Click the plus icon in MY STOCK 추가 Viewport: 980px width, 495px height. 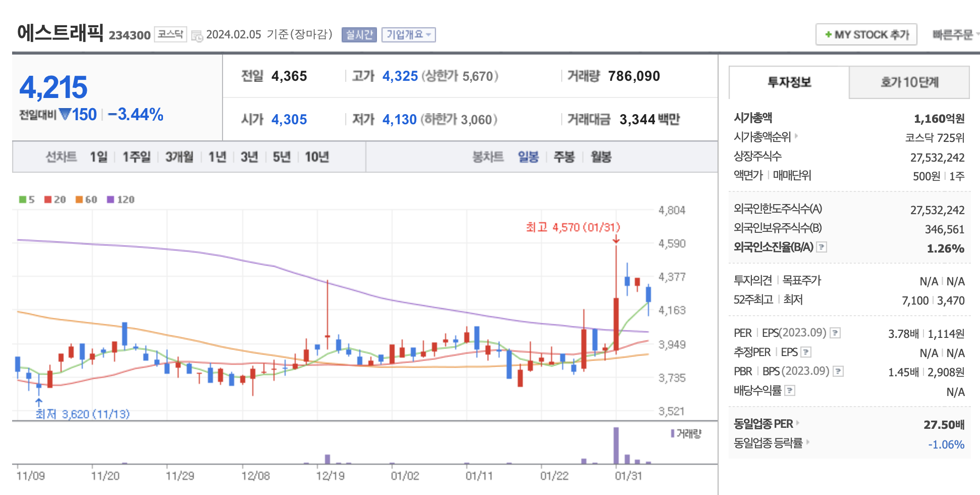tap(828, 34)
